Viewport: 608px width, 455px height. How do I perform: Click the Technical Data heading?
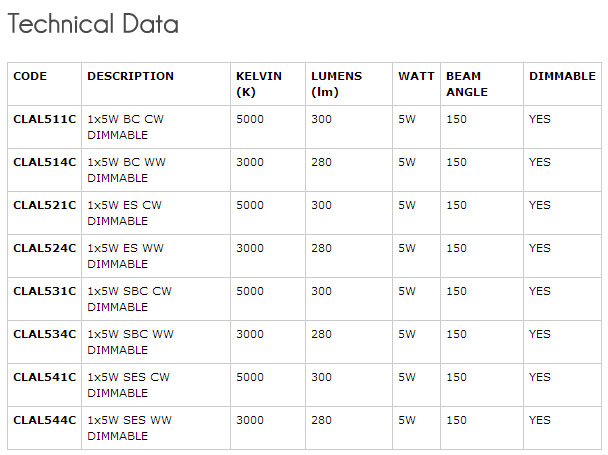pos(93,24)
